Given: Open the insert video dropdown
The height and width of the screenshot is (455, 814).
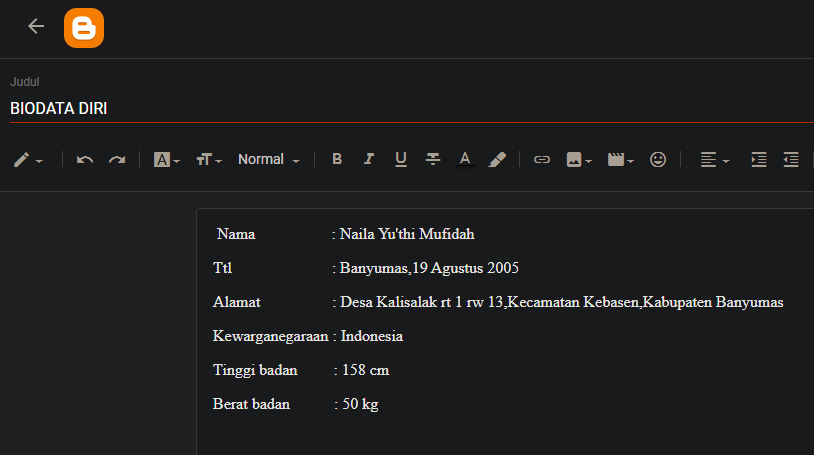Looking at the screenshot, I should 621,159.
